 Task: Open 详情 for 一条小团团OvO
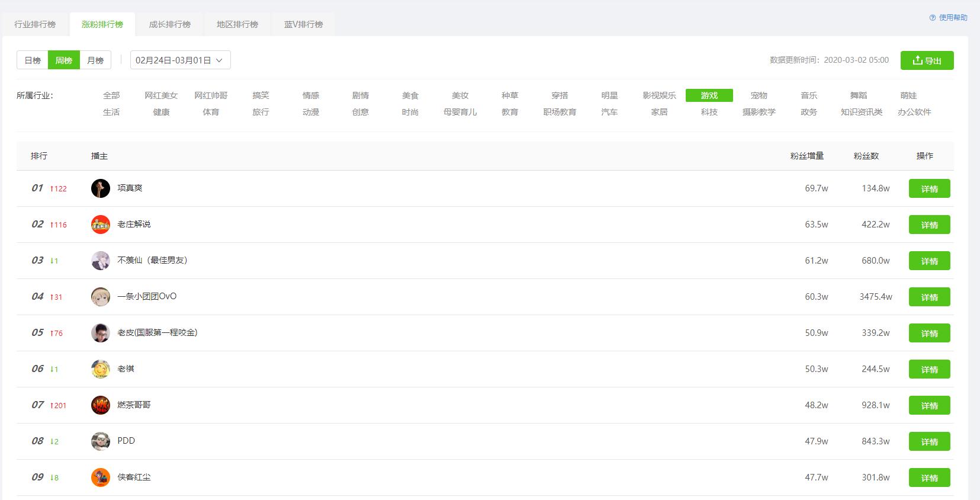pyautogui.click(x=930, y=297)
